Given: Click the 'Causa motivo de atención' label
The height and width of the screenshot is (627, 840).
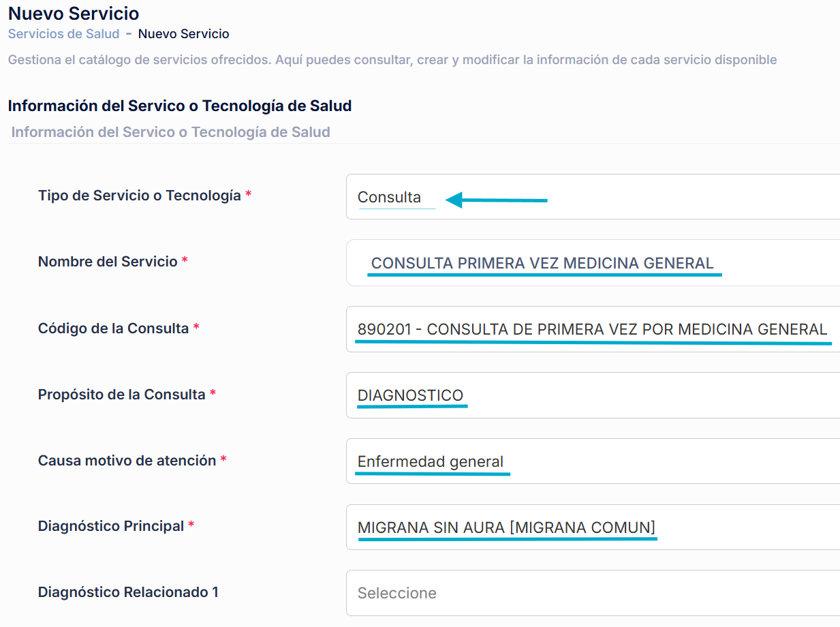Looking at the screenshot, I should click(x=127, y=461).
